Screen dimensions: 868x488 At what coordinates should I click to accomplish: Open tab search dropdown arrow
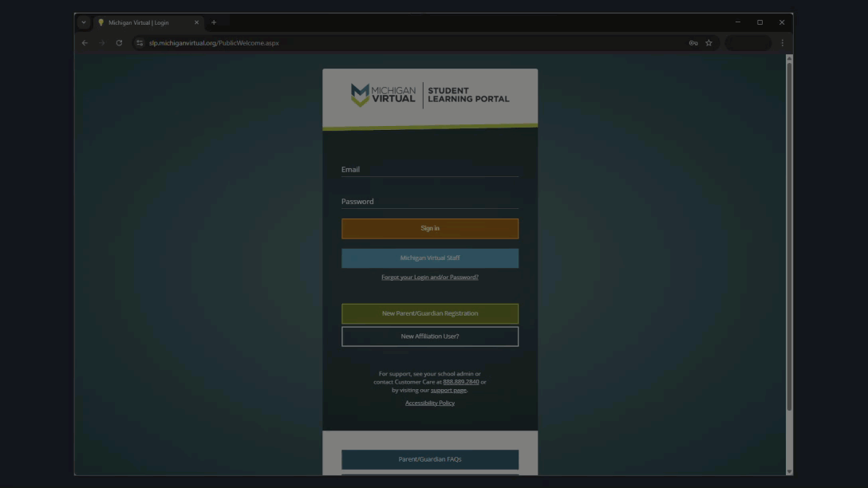pyautogui.click(x=84, y=22)
